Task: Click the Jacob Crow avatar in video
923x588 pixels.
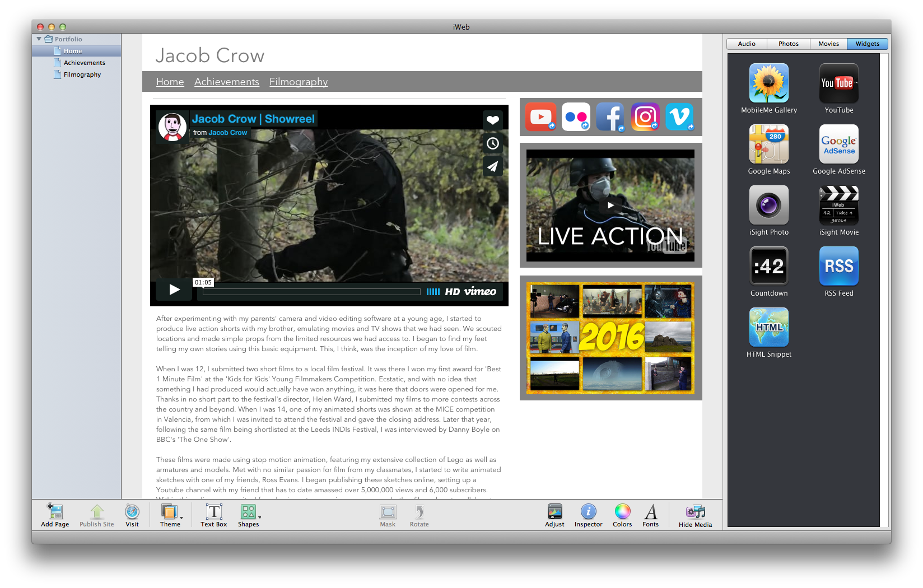Action: pyautogui.click(x=173, y=127)
